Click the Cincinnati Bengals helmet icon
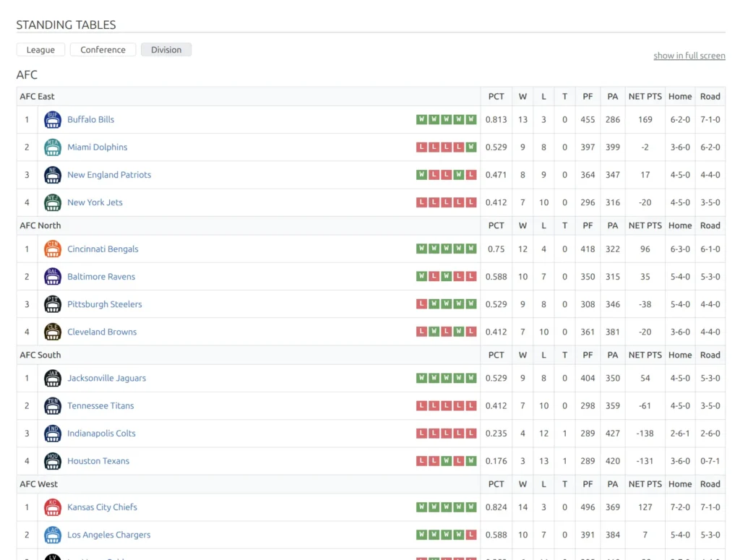This screenshot has width=740, height=560. click(52, 249)
